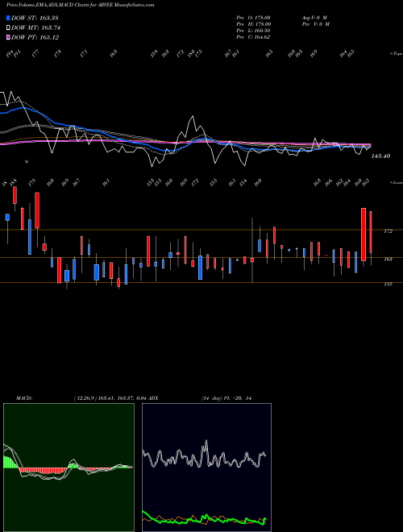Screen dimensions: 403x532
Task: Select the DOW MT: 163.74 label
Action: [x=35, y=28]
